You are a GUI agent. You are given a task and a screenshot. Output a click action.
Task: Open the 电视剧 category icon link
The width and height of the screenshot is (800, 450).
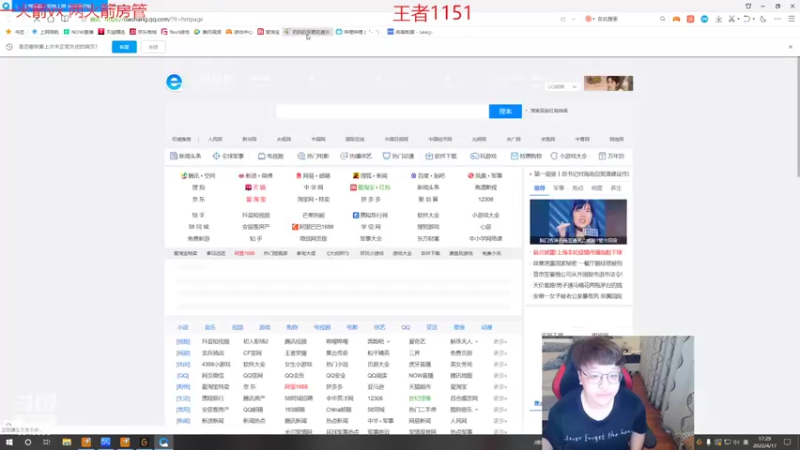270,156
